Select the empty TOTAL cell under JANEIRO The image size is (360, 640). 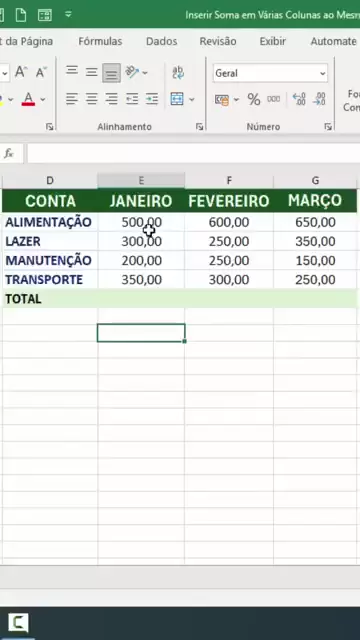141,299
